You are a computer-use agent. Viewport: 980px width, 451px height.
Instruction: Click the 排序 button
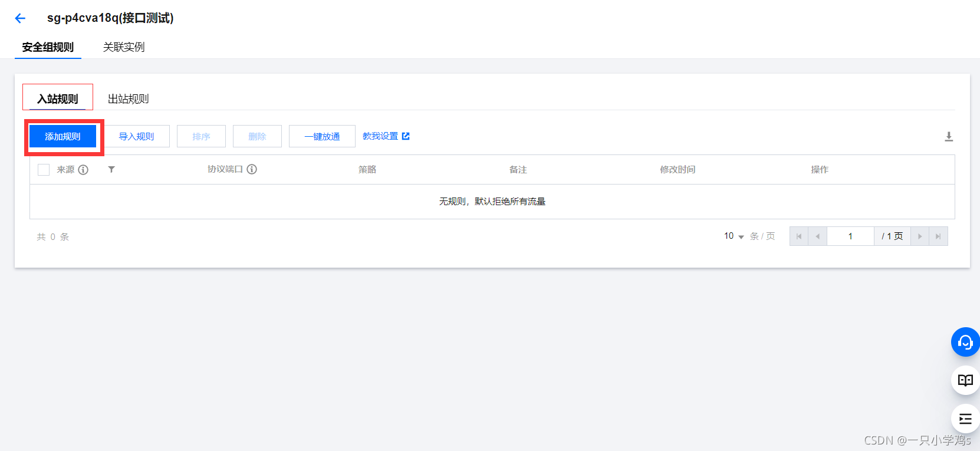coord(201,136)
